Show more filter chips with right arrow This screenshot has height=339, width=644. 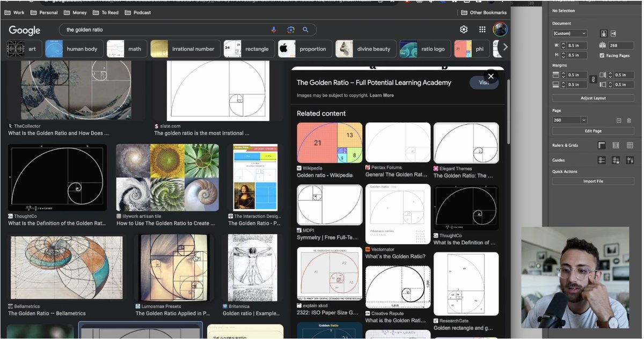click(505, 47)
